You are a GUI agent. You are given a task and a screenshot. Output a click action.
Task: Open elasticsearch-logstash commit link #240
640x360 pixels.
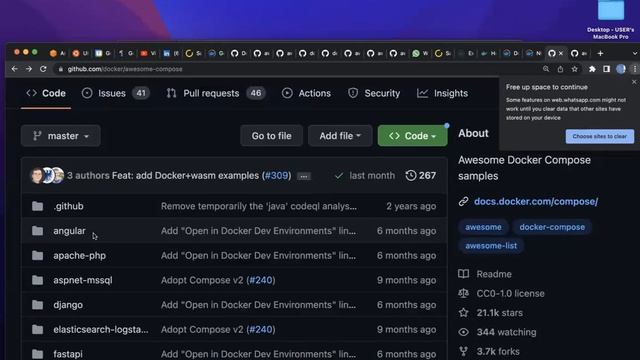coord(261,329)
